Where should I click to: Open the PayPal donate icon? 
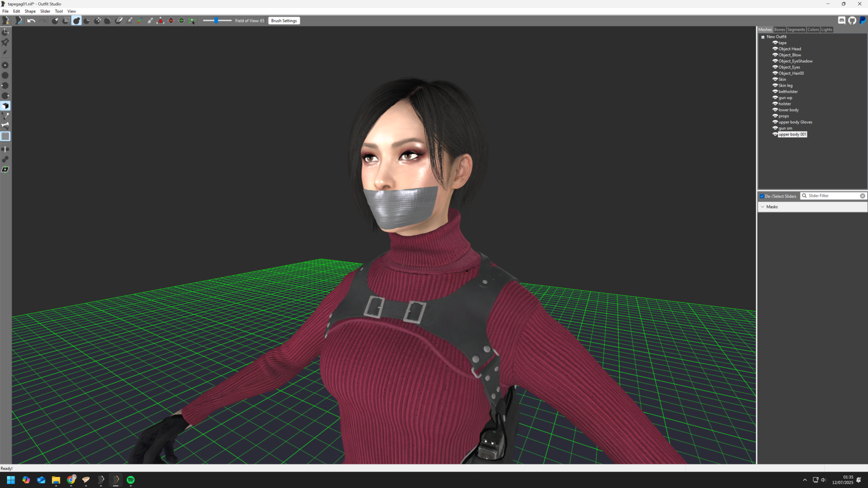click(863, 20)
